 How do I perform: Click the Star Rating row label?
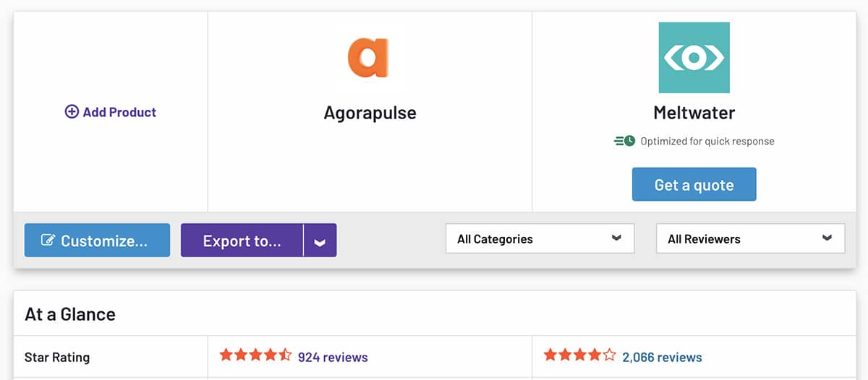click(57, 357)
